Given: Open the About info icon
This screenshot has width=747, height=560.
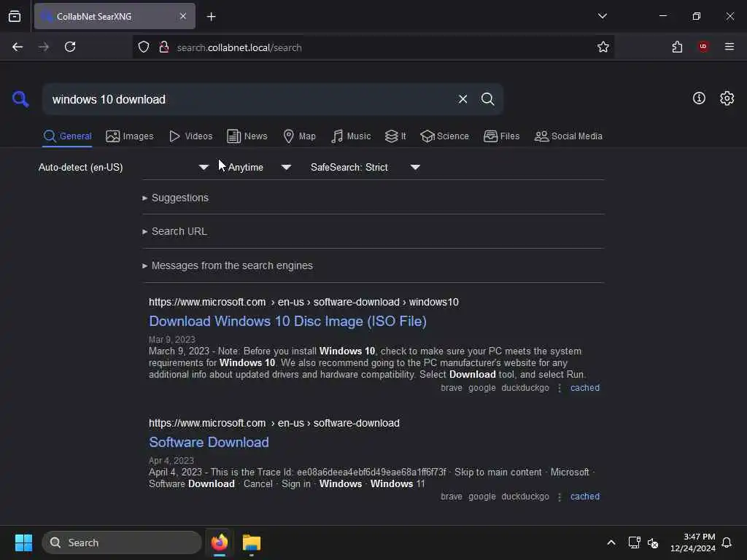Looking at the screenshot, I should point(699,98).
